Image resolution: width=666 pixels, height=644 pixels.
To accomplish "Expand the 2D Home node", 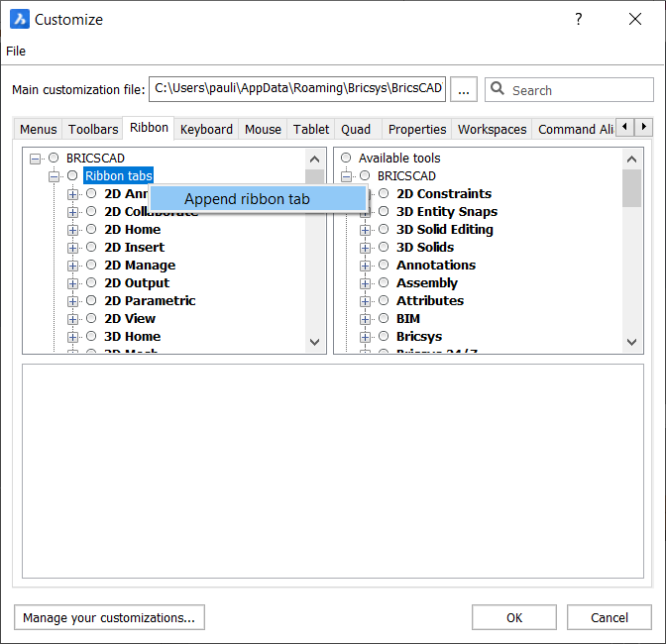I will 72,230.
